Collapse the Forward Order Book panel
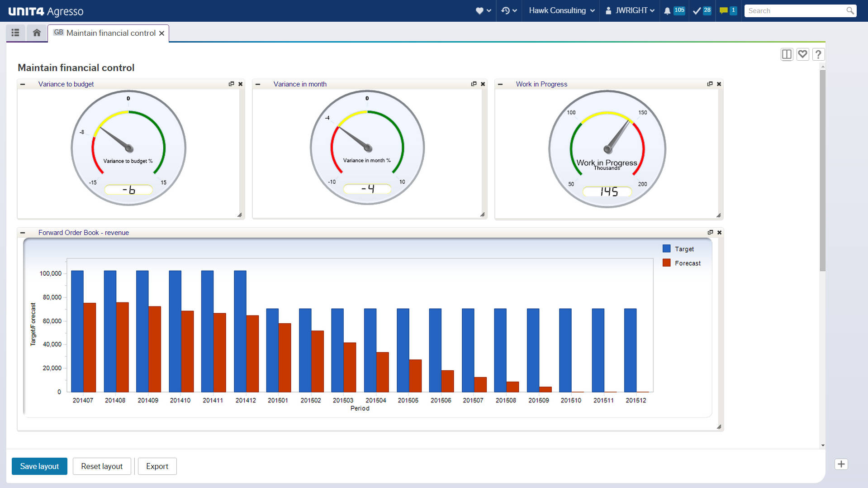Viewport: 868px width, 488px height. pos(23,233)
